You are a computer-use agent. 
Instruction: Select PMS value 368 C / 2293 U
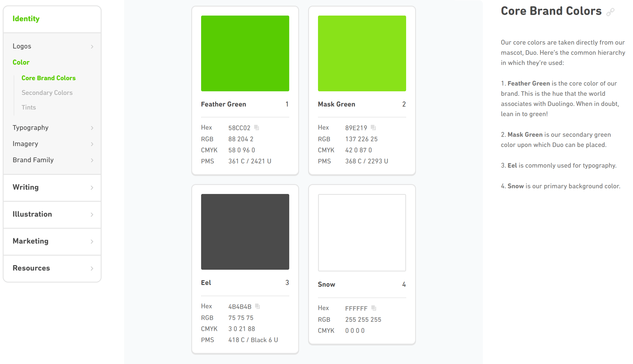coord(367,161)
